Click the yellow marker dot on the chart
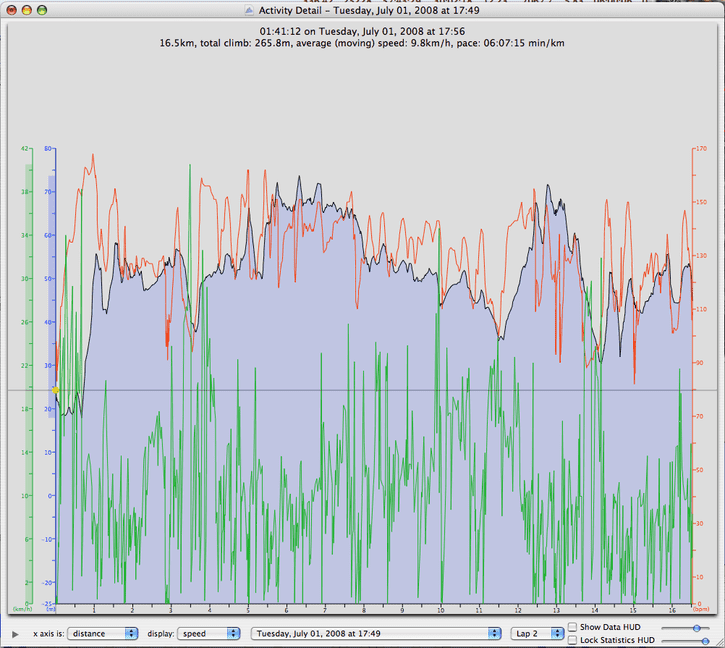 [55, 390]
